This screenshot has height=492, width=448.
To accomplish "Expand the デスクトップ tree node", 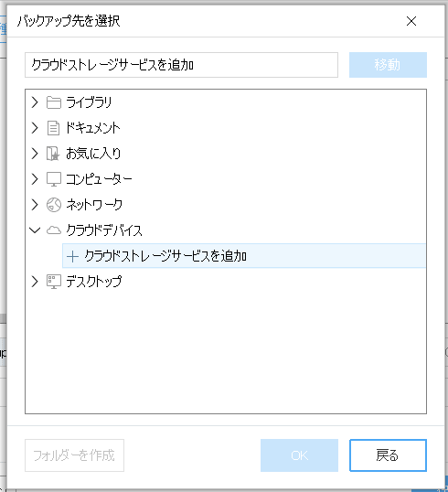I will [35, 282].
